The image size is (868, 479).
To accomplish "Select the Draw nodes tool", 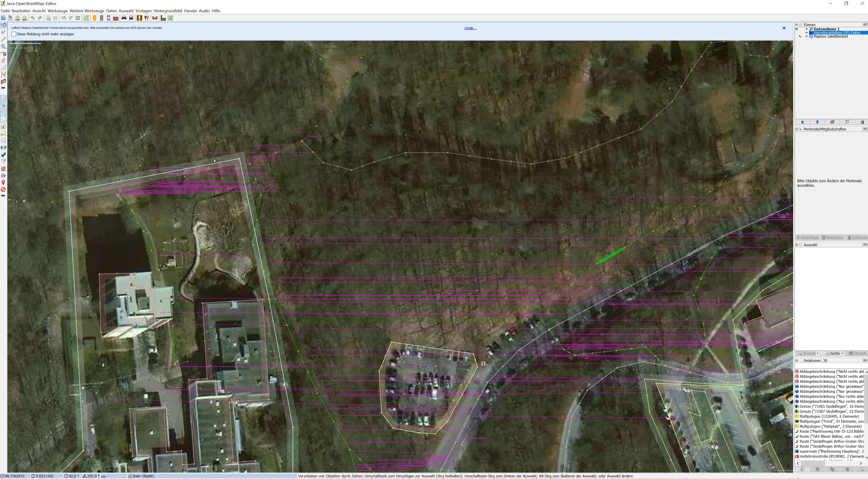I will coord(4,39).
